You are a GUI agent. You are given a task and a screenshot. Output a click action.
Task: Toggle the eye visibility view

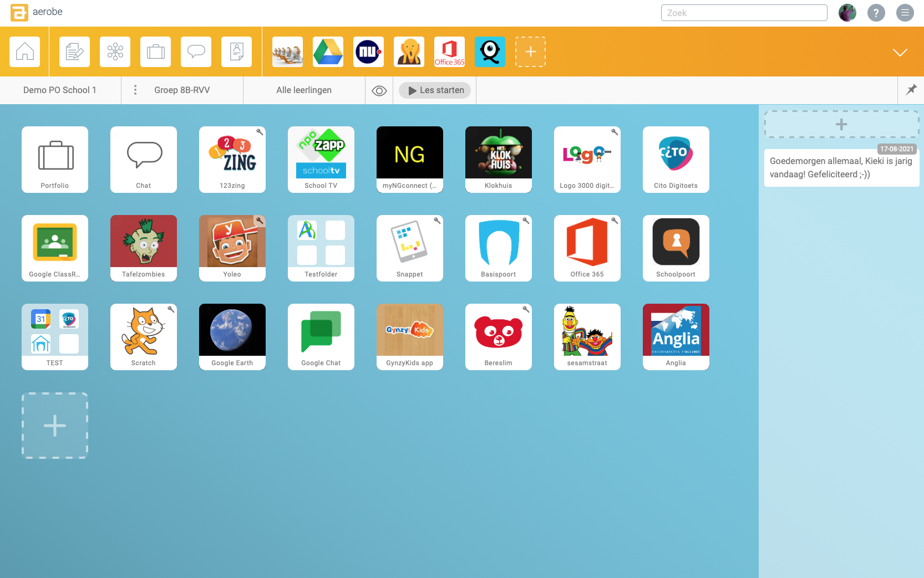pyautogui.click(x=379, y=90)
